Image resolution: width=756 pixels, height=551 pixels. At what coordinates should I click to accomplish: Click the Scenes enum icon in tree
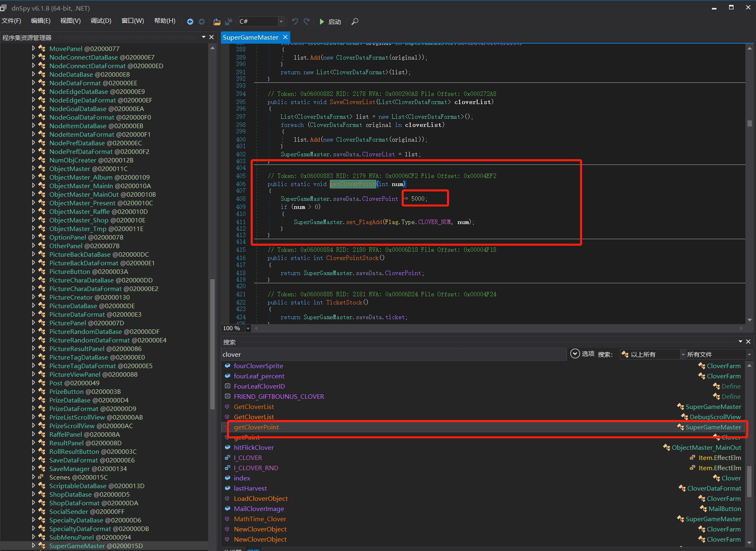[41, 477]
